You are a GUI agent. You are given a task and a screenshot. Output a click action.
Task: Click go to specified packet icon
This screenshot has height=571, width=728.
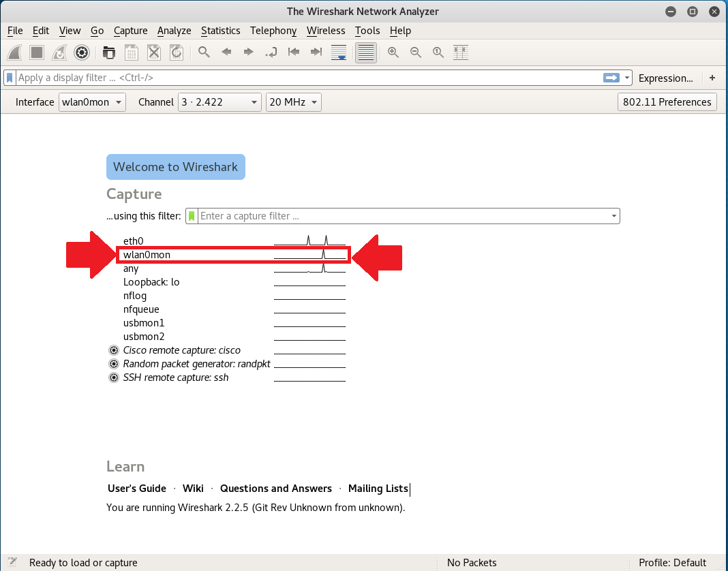point(271,52)
